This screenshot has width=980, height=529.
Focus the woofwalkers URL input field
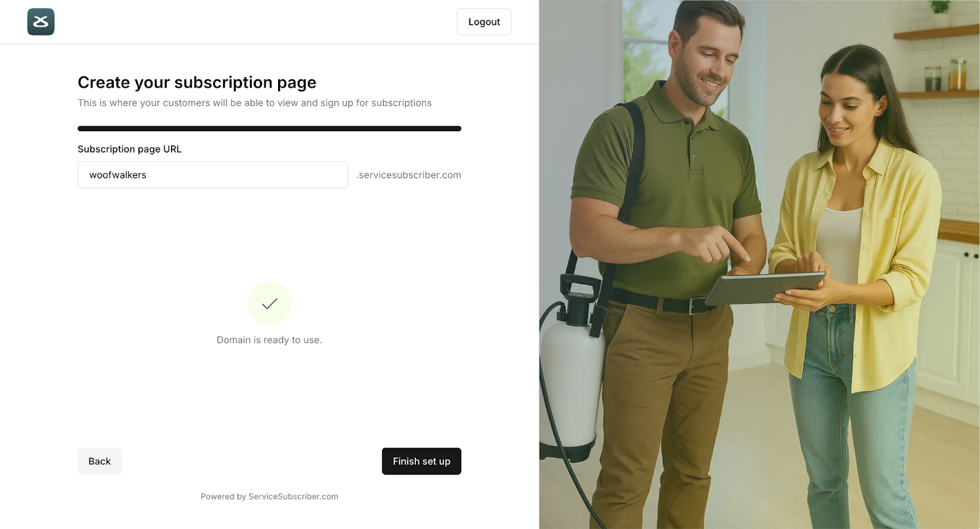click(213, 175)
